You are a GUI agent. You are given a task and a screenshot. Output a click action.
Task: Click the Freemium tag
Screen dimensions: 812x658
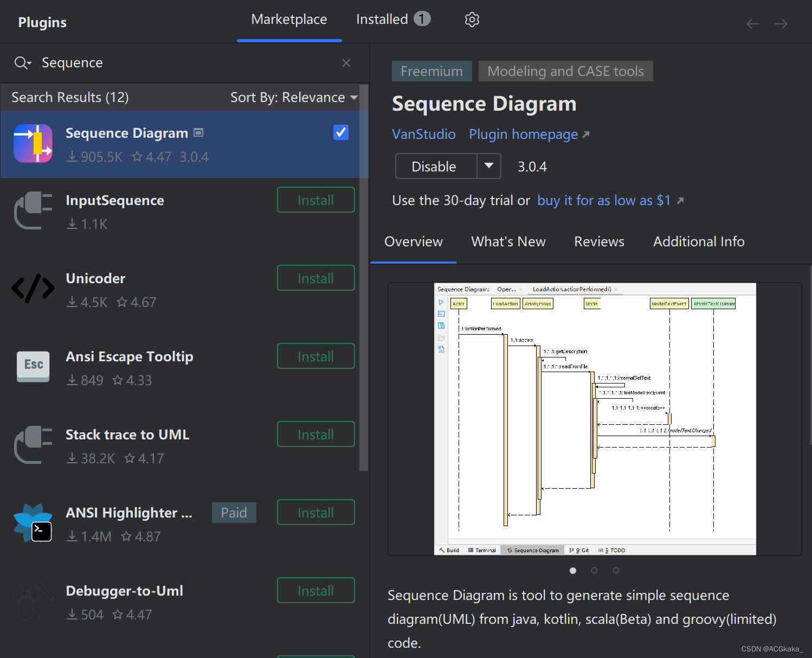(432, 71)
